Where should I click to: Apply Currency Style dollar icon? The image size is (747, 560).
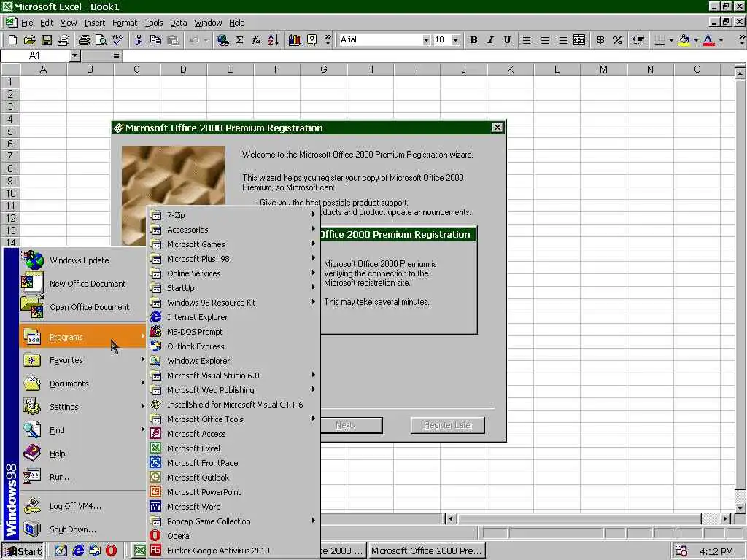point(600,40)
